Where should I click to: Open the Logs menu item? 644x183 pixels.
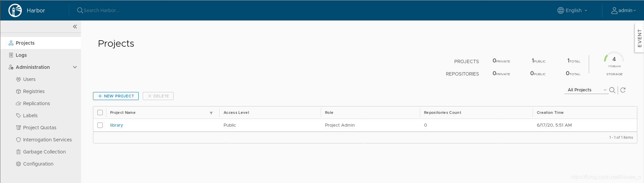coord(41,55)
